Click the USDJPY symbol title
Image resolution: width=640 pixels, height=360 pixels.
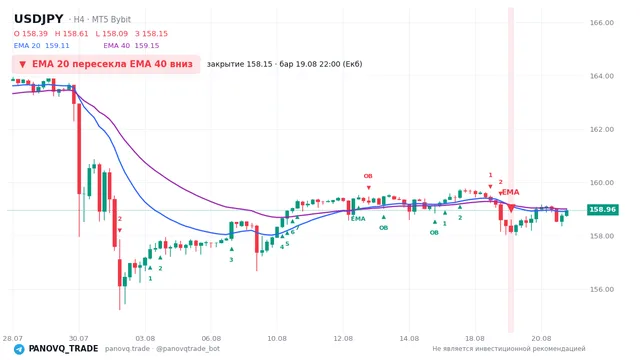[39, 19]
